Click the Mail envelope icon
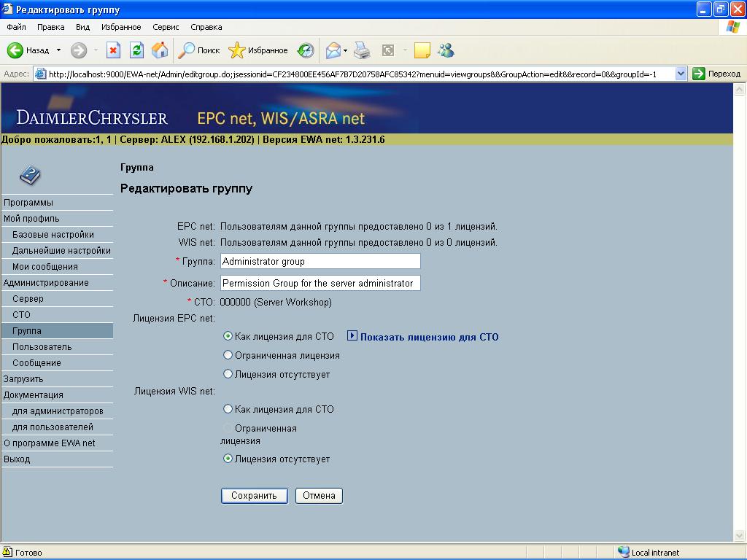Screen dimensions: 747x560 point(333,50)
